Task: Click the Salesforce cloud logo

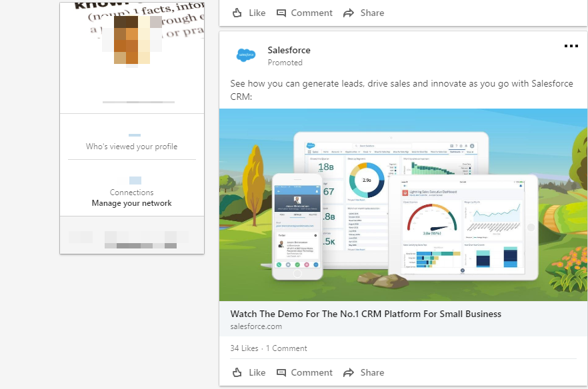Action: point(245,55)
